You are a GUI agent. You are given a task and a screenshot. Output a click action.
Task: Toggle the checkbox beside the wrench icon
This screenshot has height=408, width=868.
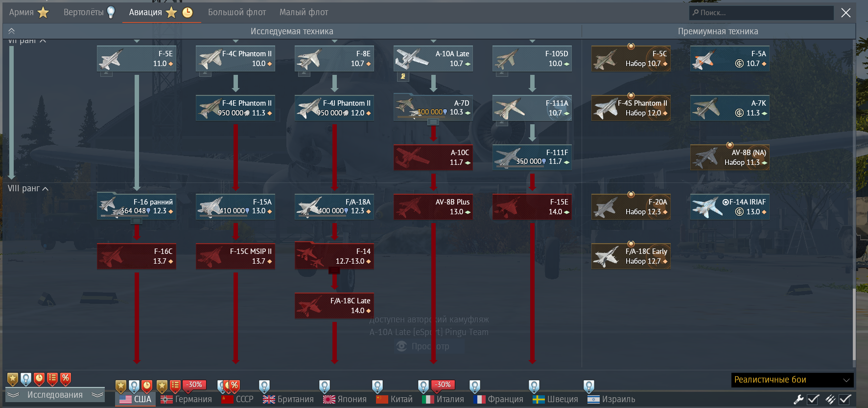coord(813,399)
